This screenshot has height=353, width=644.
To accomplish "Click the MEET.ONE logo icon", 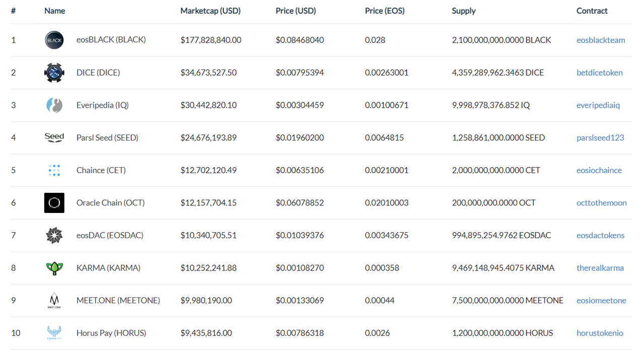I will (x=54, y=301).
